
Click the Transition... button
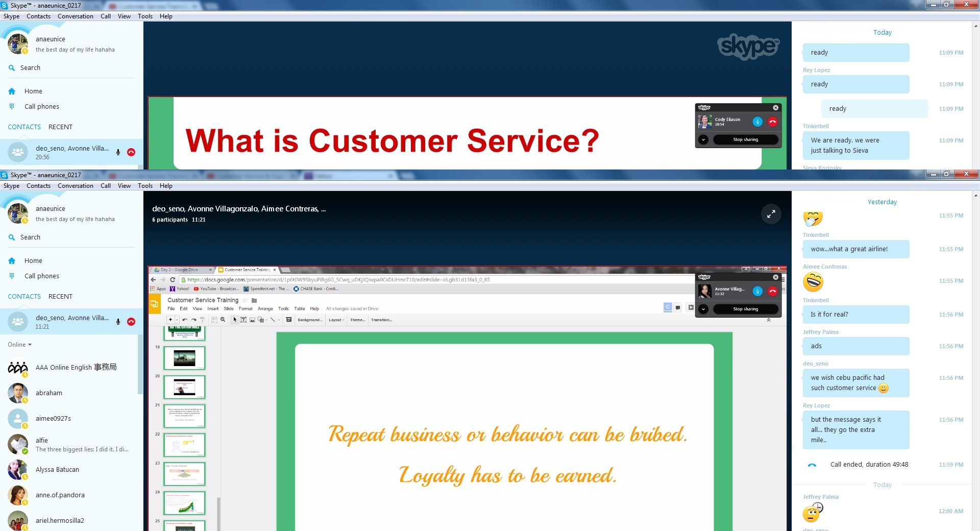click(381, 320)
